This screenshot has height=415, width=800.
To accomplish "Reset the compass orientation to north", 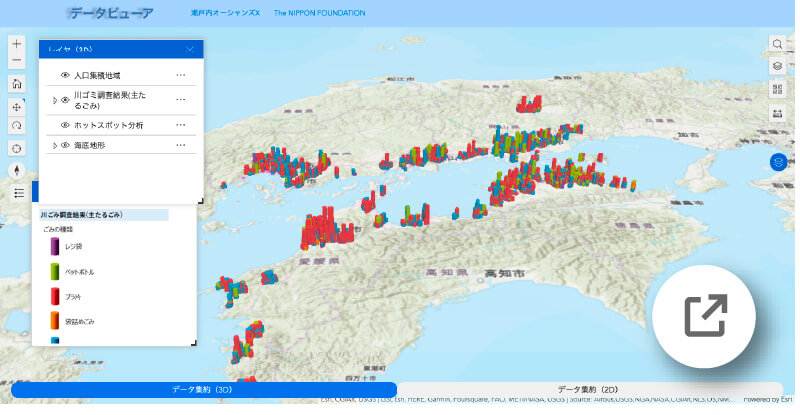I will [x=17, y=170].
